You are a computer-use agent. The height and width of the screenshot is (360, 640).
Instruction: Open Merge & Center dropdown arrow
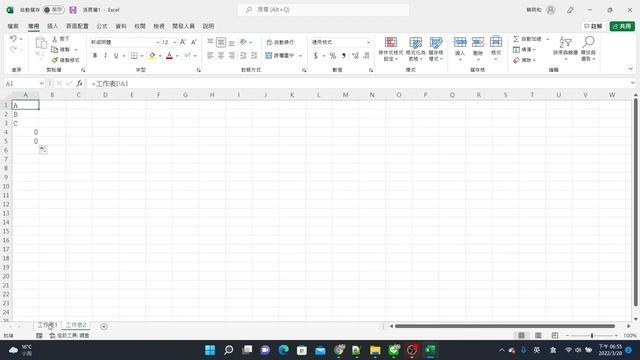(x=300, y=56)
